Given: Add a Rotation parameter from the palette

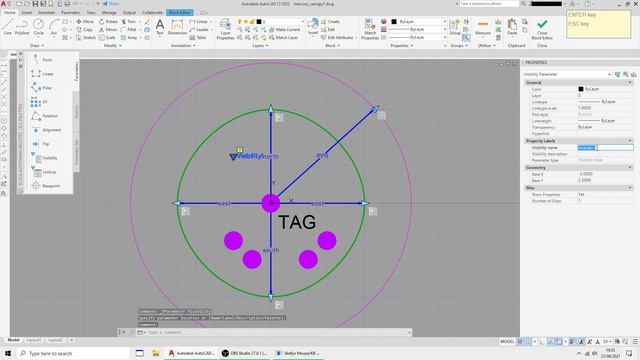Looking at the screenshot, I should tap(45, 116).
